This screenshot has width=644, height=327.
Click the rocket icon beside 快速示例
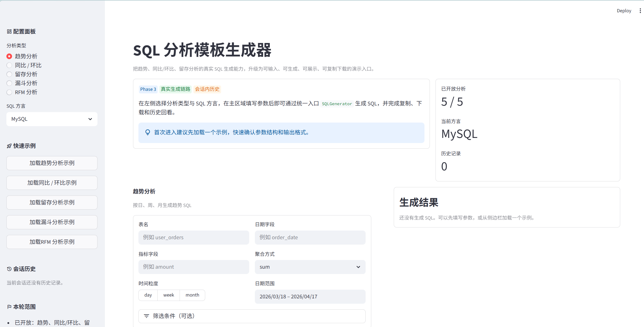tap(9, 146)
